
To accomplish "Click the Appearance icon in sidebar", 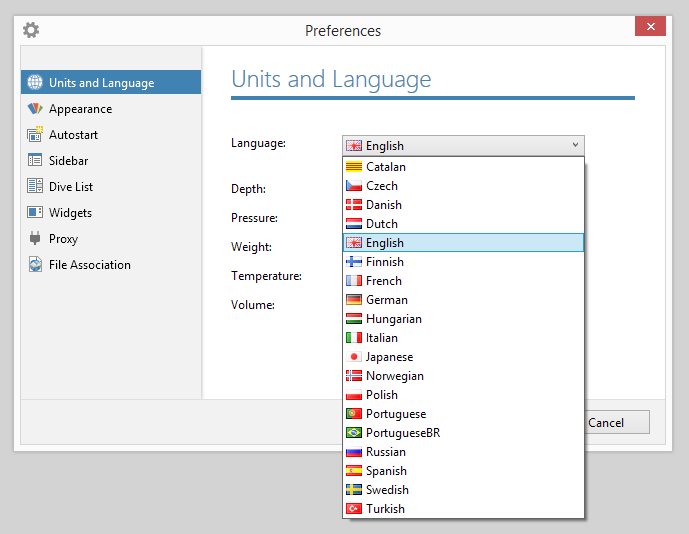I will [x=35, y=109].
